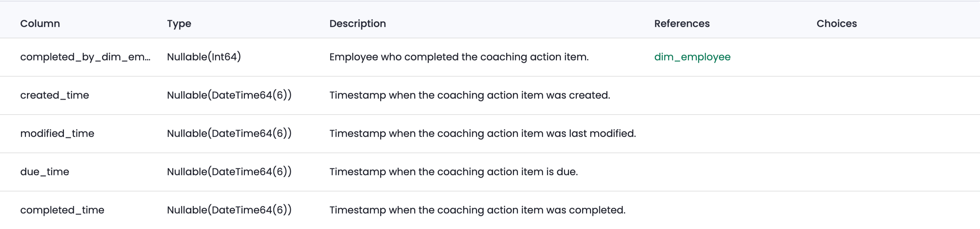This screenshot has width=980, height=229.
Task: Click the Nullable(Int64) type cell
Action: pos(204,57)
